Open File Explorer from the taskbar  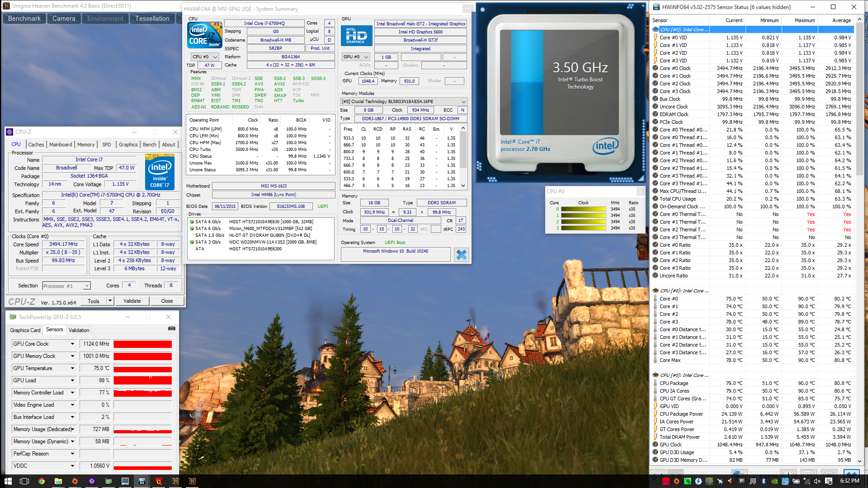pyautogui.click(x=58, y=481)
